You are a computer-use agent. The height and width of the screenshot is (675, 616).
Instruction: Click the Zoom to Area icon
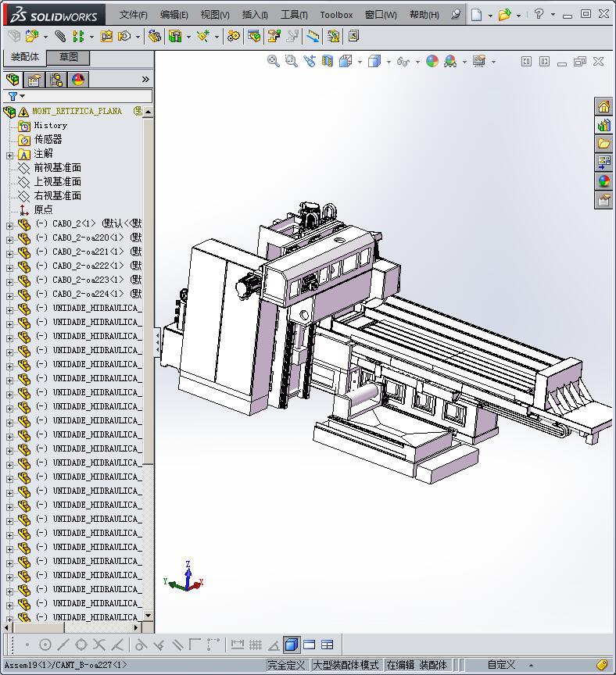click(292, 61)
